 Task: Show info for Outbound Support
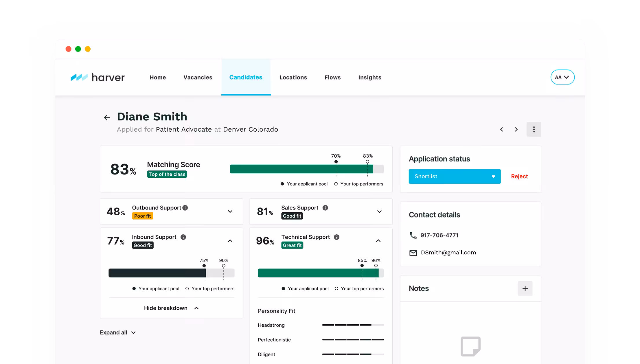click(x=185, y=208)
